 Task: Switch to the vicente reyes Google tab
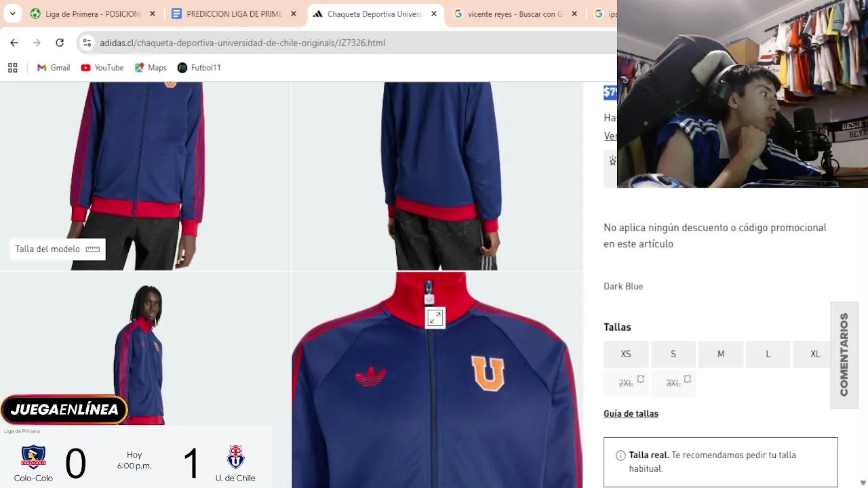point(516,14)
